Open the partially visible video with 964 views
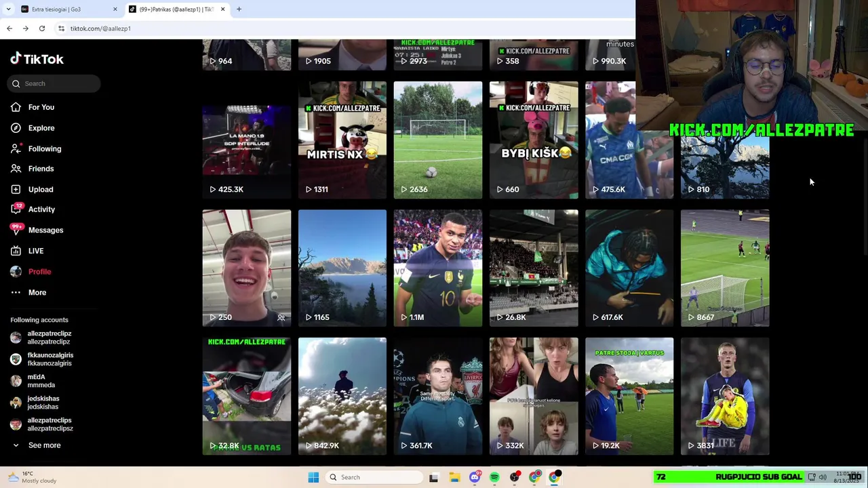The width and height of the screenshot is (868, 488). 247,55
